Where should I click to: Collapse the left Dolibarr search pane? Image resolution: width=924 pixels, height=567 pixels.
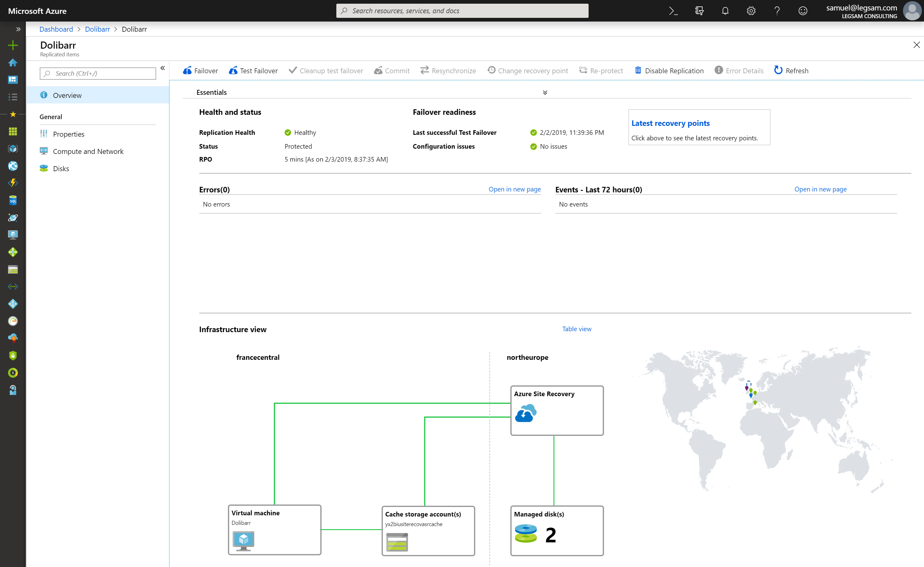[x=163, y=68]
